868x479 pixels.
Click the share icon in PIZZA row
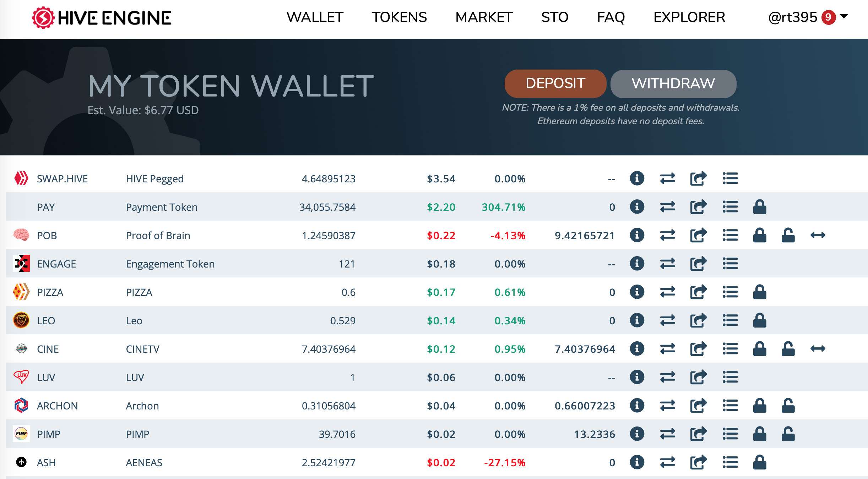(698, 292)
